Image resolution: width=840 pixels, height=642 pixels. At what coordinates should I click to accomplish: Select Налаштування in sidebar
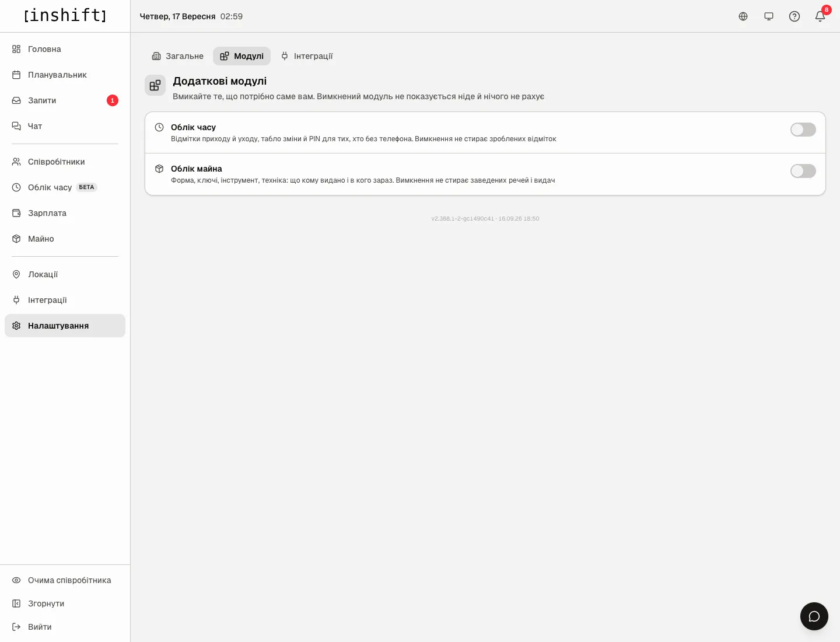pos(65,326)
